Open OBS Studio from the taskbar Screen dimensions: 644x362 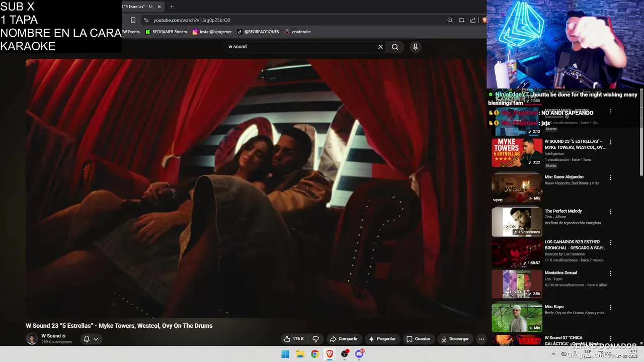[x=345, y=354]
